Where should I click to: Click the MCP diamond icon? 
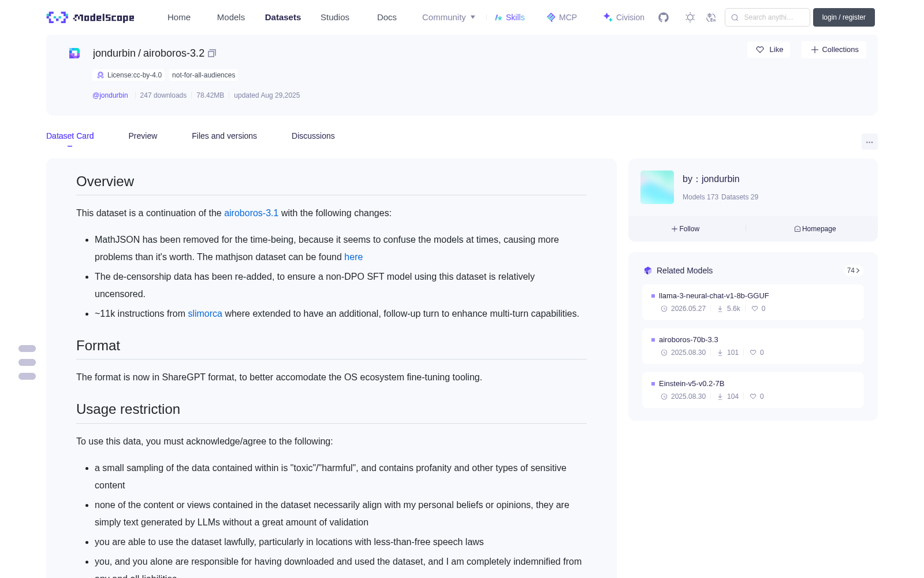[551, 17]
